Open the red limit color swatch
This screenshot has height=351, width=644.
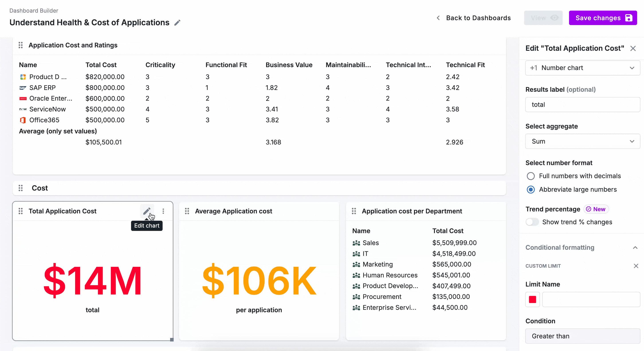pos(532,299)
